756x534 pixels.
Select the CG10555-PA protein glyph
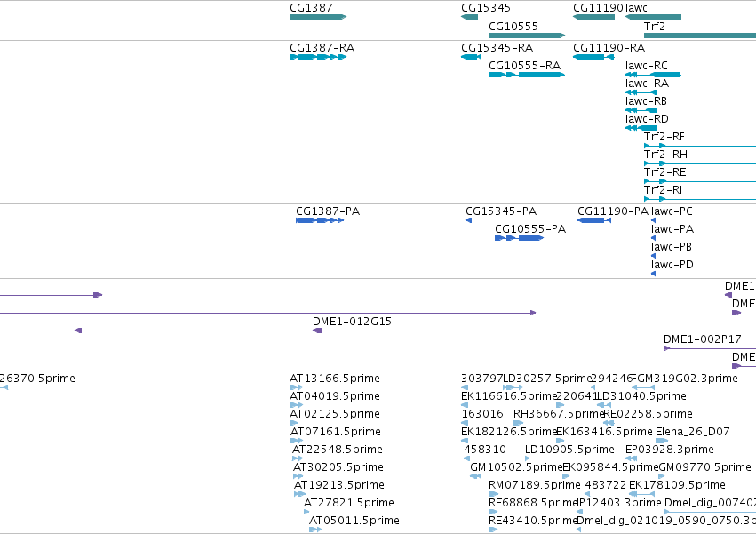click(520, 238)
